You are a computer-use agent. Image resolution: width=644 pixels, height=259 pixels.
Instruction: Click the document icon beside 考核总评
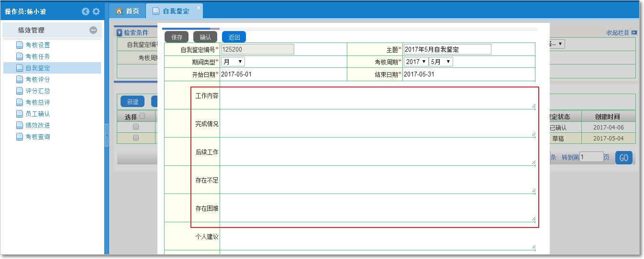(20, 103)
